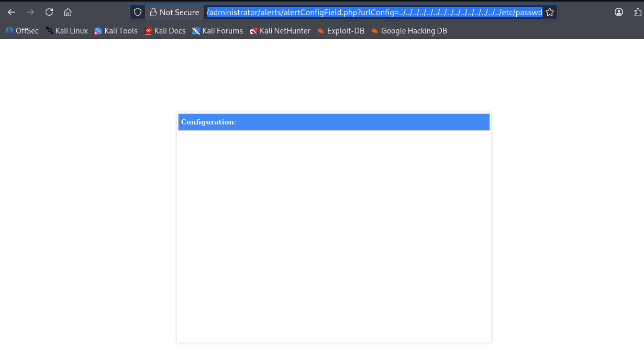The height and width of the screenshot is (364, 644).
Task: Open the extensions puzzle icon
Action: (x=638, y=12)
